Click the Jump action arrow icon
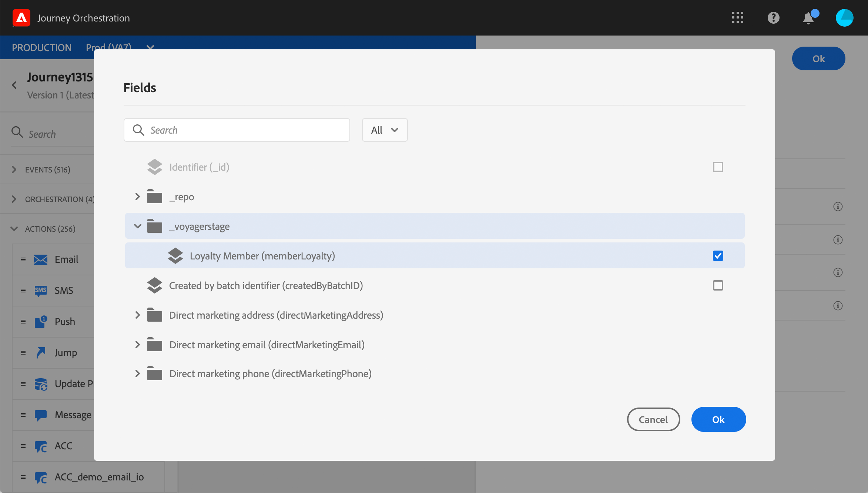The image size is (868, 493). pos(41,353)
